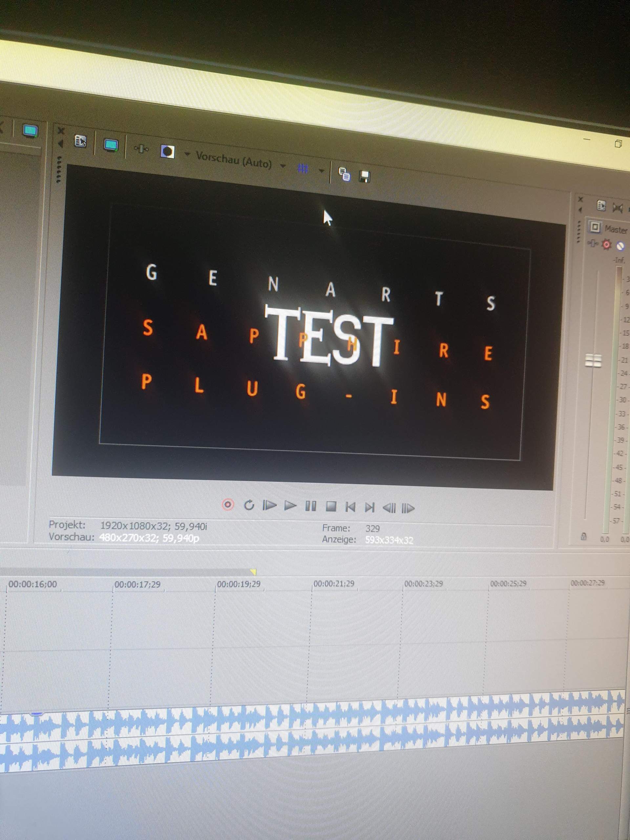Save snapshot to file icon
Image resolution: width=630 pixels, height=840 pixels.
click(364, 177)
